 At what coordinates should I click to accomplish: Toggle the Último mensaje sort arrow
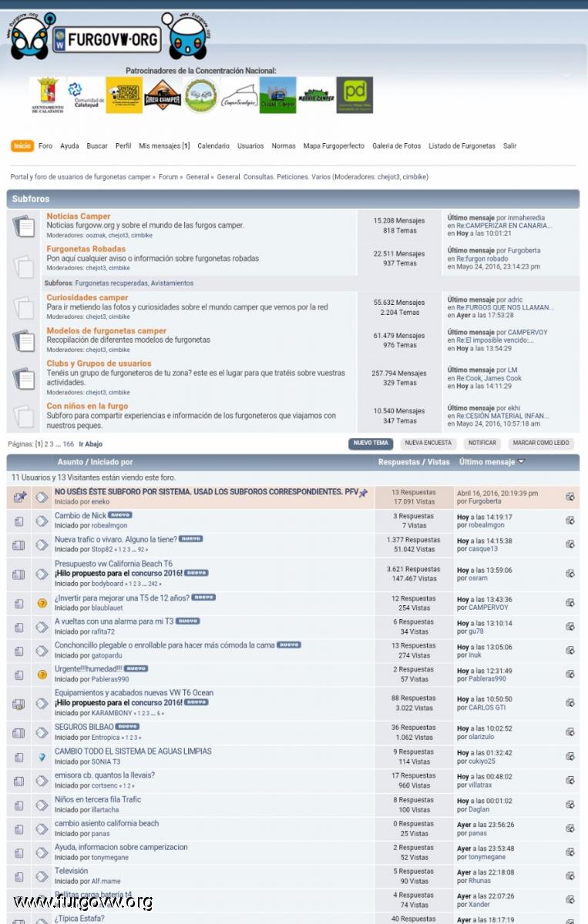(522, 462)
